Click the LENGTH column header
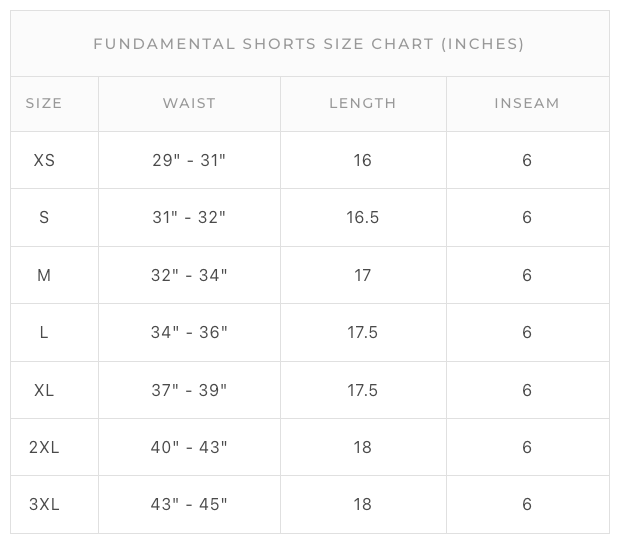This screenshot has width=621, height=544. [x=363, y=103]
